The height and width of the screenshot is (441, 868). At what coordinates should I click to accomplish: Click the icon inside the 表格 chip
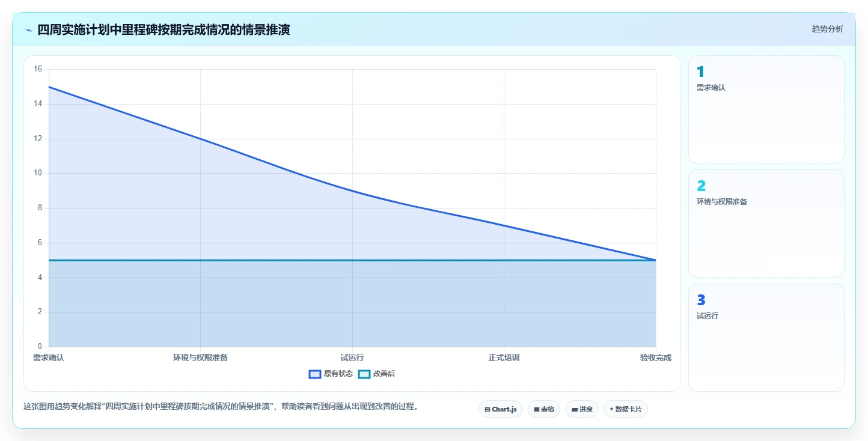click(x=537, y=410)
